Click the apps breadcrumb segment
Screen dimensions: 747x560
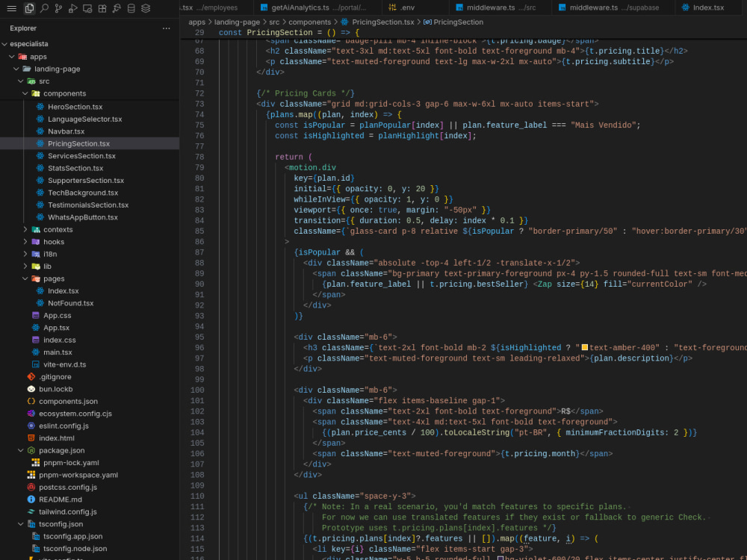click(x=196, y=22)
